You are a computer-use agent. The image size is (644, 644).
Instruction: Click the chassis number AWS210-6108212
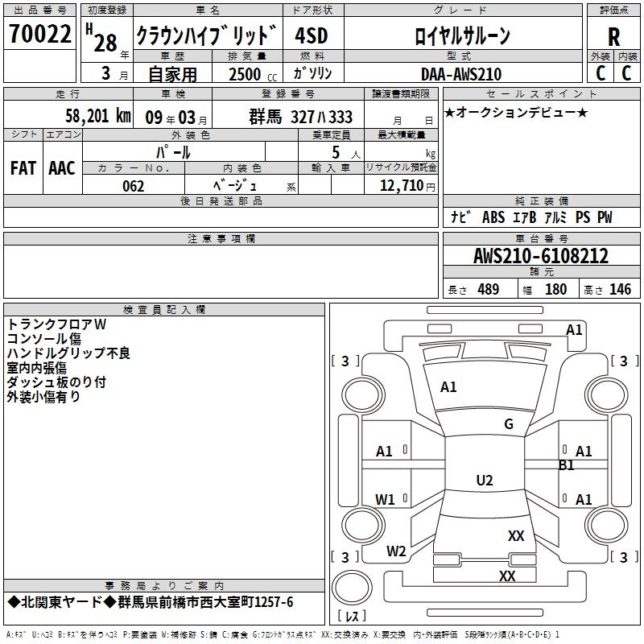click(x=541, y=256)
